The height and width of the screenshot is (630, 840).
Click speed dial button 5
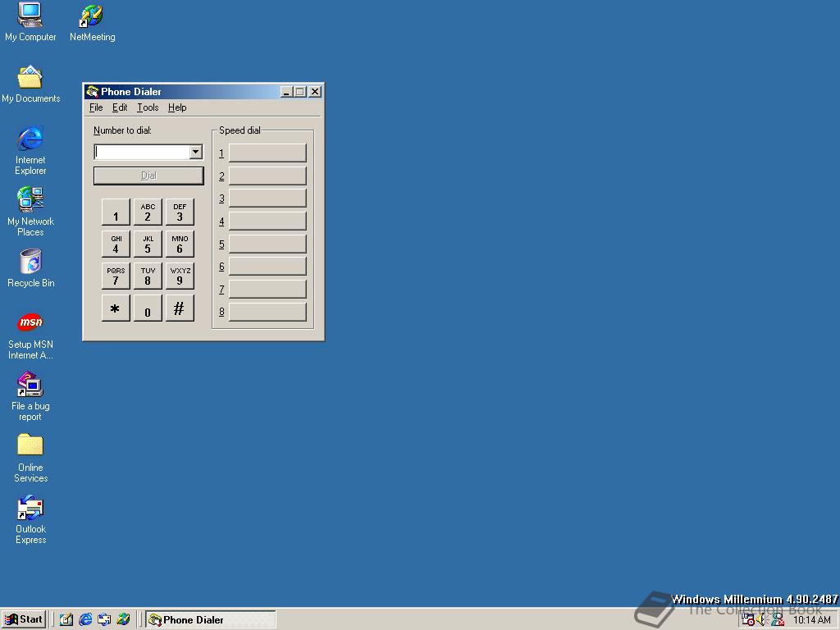coord(267,244)
